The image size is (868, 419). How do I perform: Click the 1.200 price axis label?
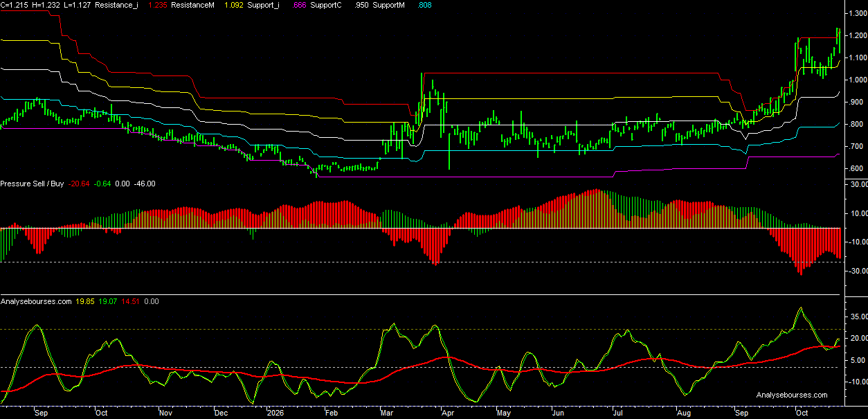pos(858,35)
